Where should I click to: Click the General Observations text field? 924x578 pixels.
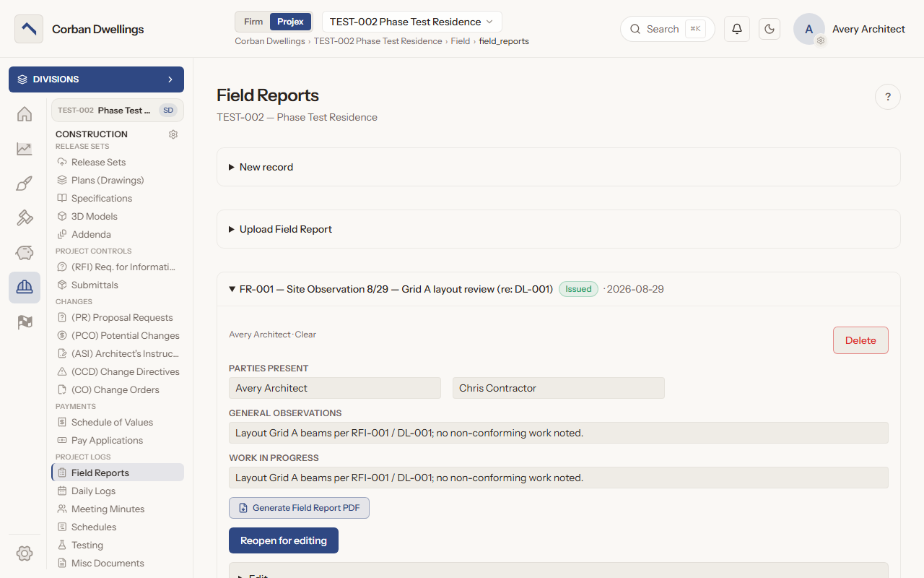click(x=559, y=433)
